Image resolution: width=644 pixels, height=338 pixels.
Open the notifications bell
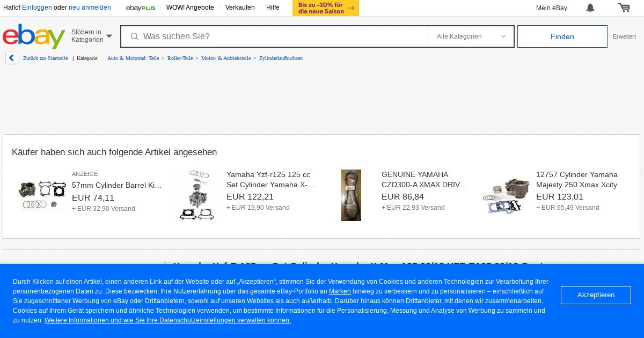[x=590, y=8]
